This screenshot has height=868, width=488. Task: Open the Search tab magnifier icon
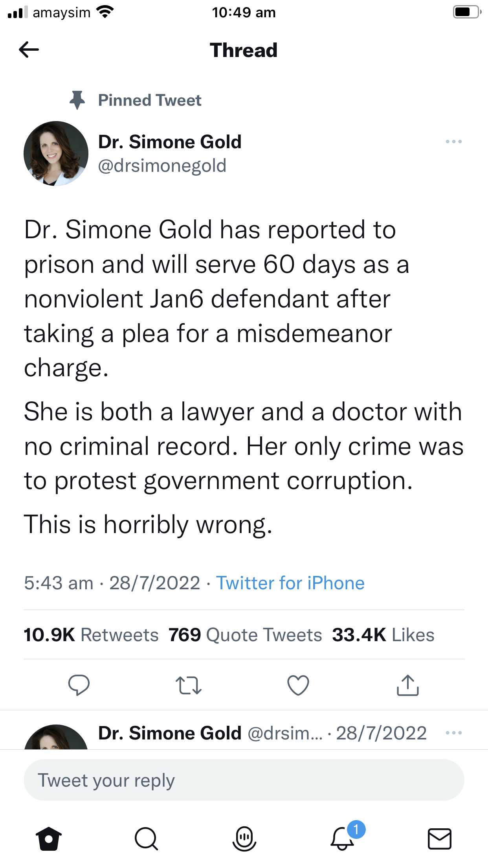[146, 839]
